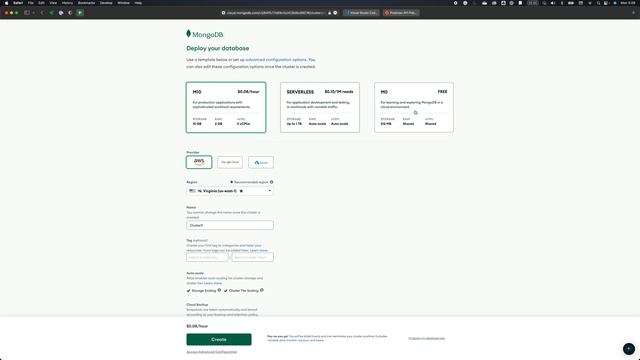The image size is (640, 360).
Task: Click the half-circle extension icon in Safari's toolbar
Action: [x=70, y=13]
